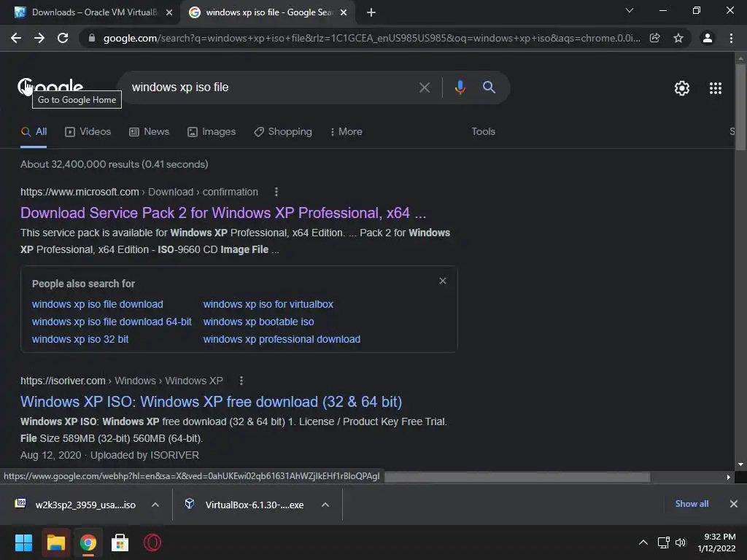Open Google quick settings gear
Image resolution: width=747 pixels, height=560 pixels.
pos(682,88)
